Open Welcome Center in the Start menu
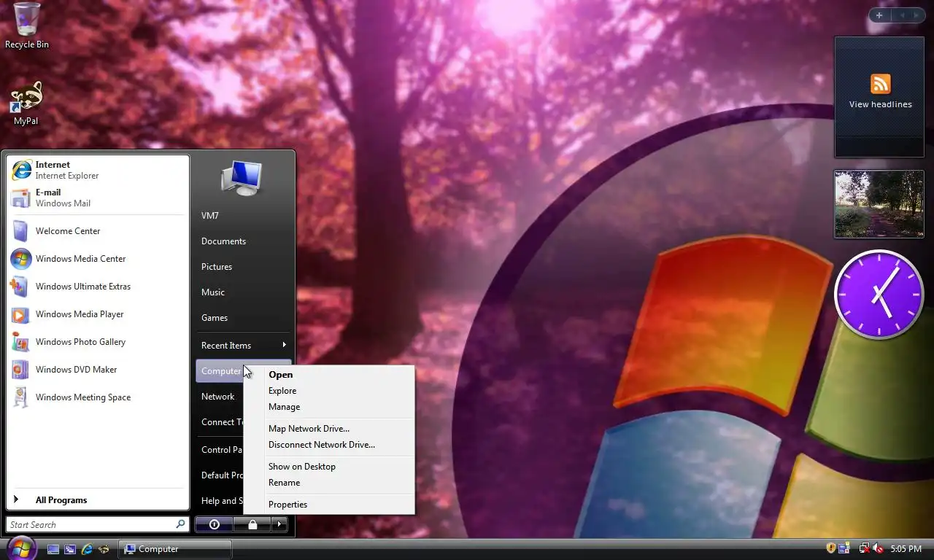934x560 pixels. pyautogui.click(x=97, y=231)
